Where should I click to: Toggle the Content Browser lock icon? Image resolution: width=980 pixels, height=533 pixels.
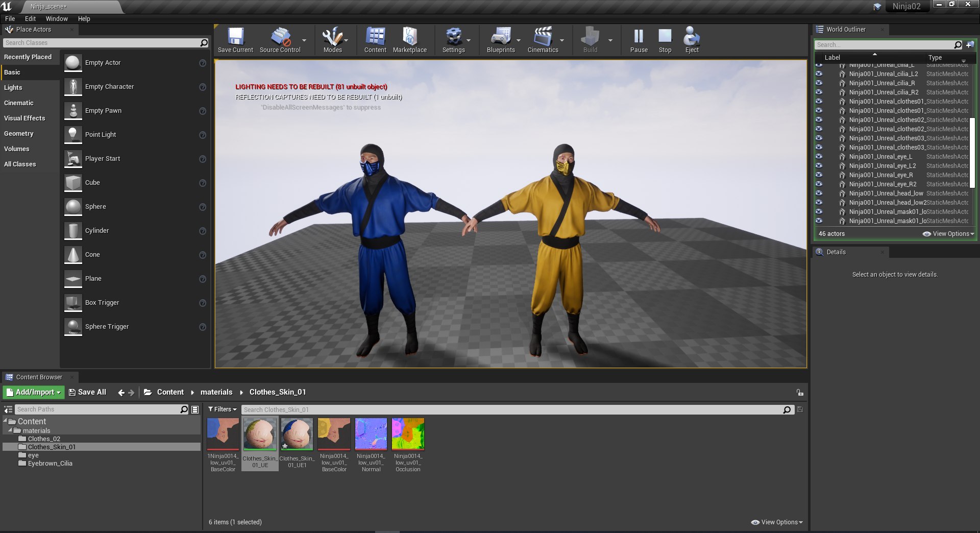click(800, 393)
